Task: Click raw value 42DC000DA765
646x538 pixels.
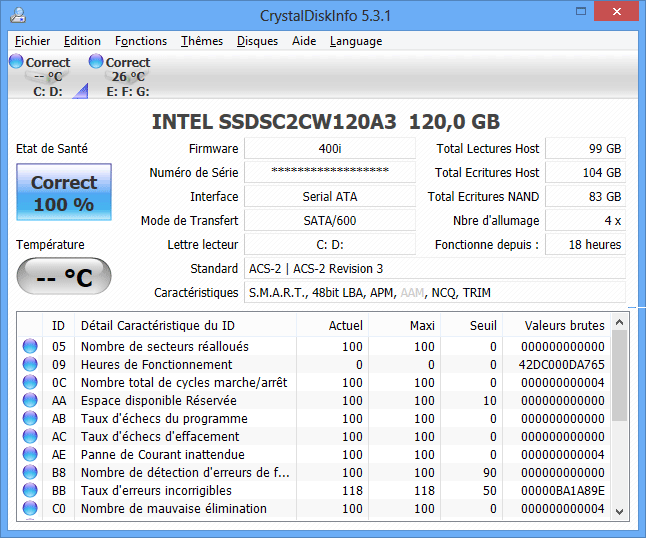Action: pyautogui.click(x=562, y=365)
